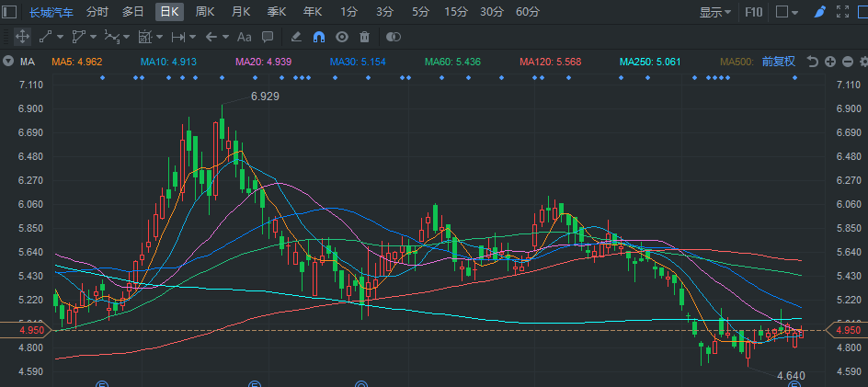Open the 显示 display dropdown
This screenshot has height=387, width=868.
[x=715, y=12]
